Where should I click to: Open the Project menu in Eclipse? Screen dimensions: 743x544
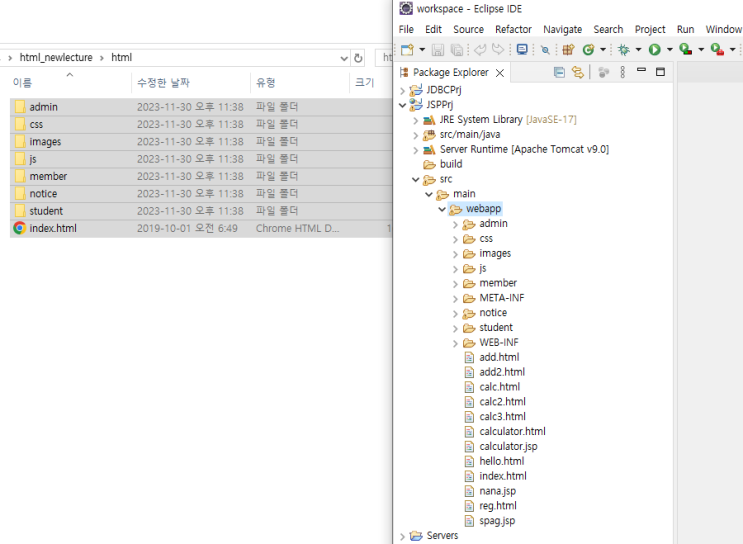coord(650,29)
